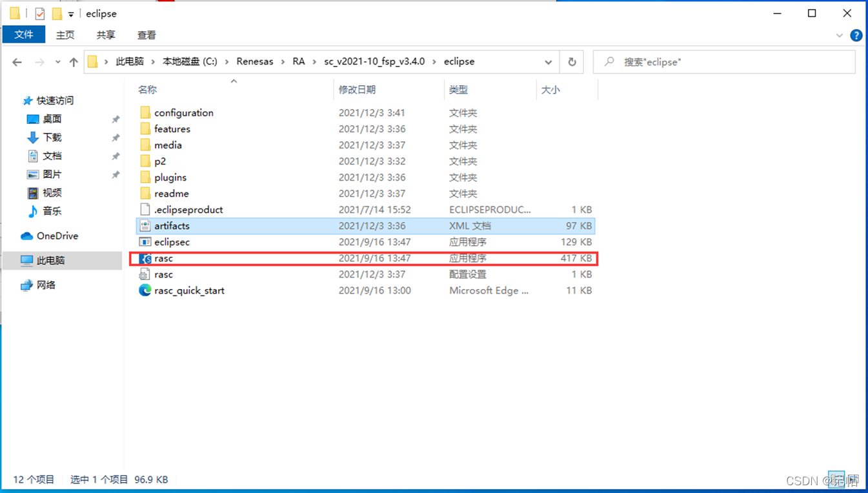868x493 pixels.
Task: Open Videos (视频) in sidebar
Action: (x=44, y=192)
